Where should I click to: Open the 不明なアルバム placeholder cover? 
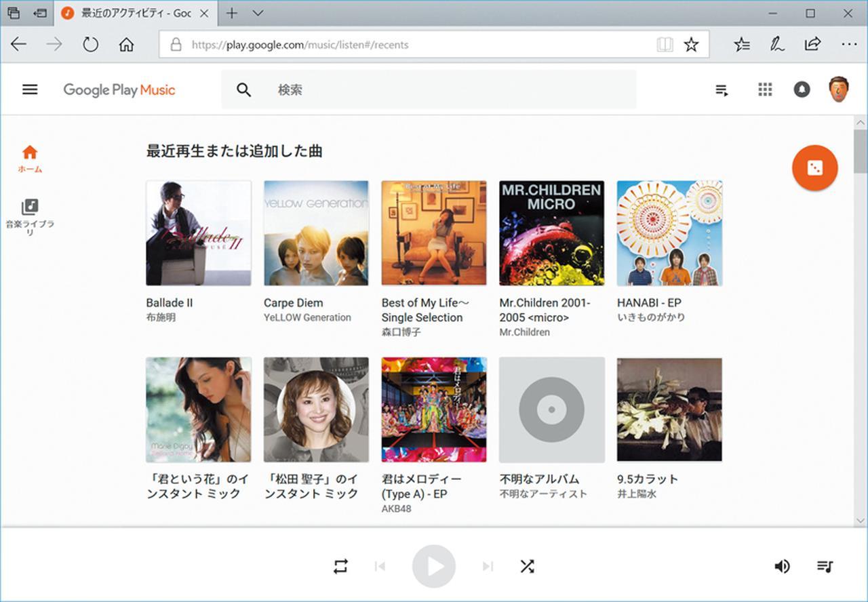click(551, 409)
